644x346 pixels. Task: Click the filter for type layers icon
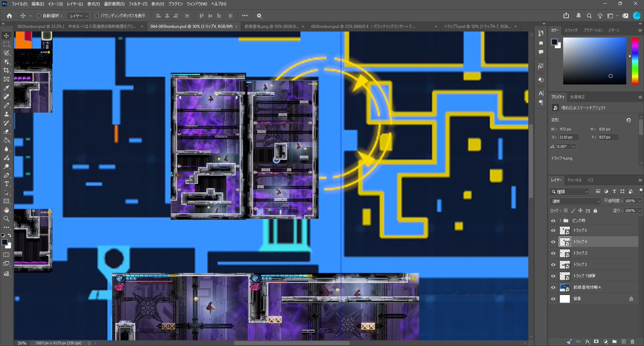coord(613,191)
